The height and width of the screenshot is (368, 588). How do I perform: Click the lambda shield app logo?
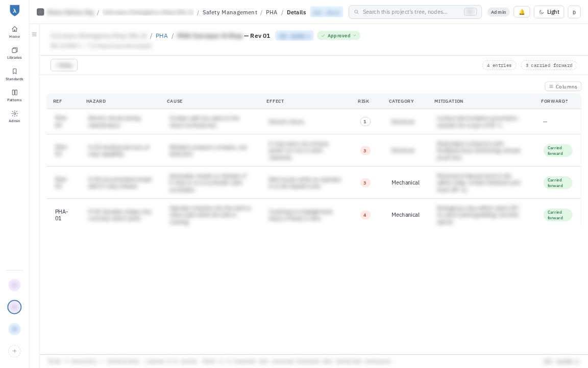(14, 11)
